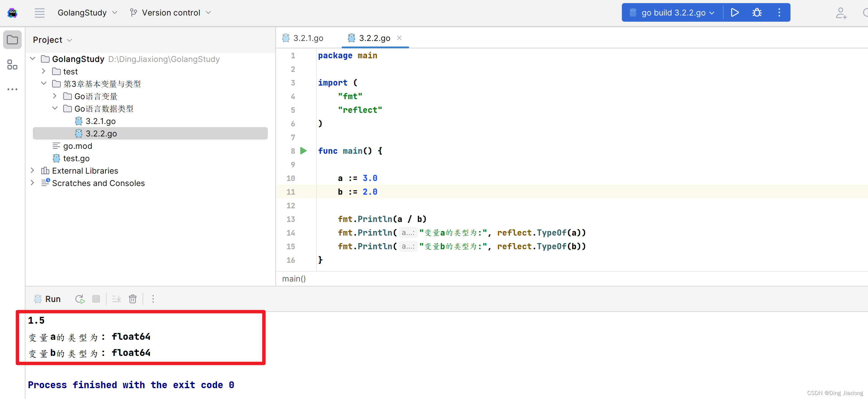The width and height of the screenshot is (868, 399).
Task: Expand the test folder
Action: (43, 71)
